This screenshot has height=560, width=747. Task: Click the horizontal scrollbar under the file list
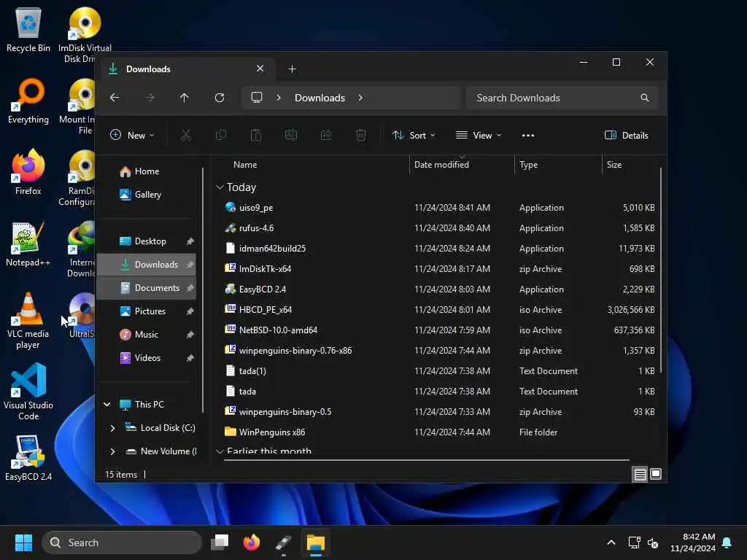click(x=426, y=460)
